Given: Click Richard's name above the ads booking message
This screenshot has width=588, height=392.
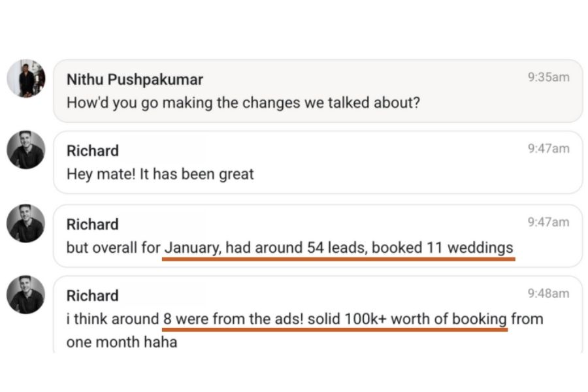Looking at the screenshot, I should coord(93,295).
